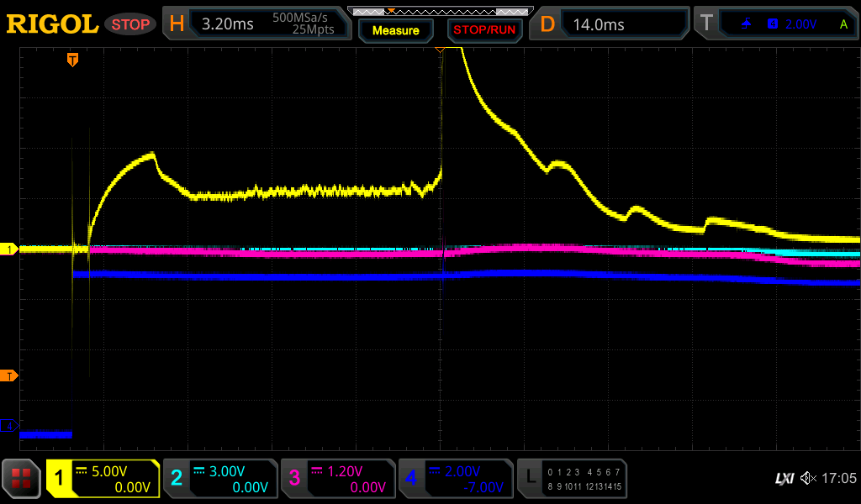The width and height of the screenshot is (861, 504).
Task: Toggle channel 2 with 3.00V scale
Action: 220,479
